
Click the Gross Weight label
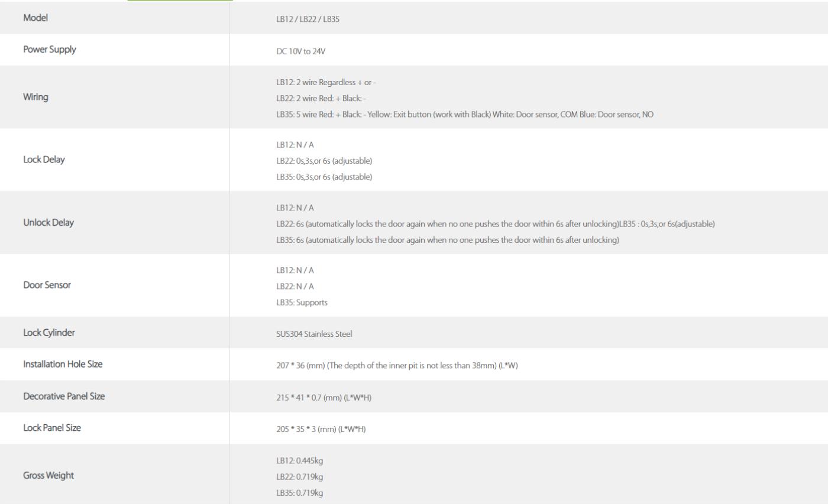[x=48, y=476]
